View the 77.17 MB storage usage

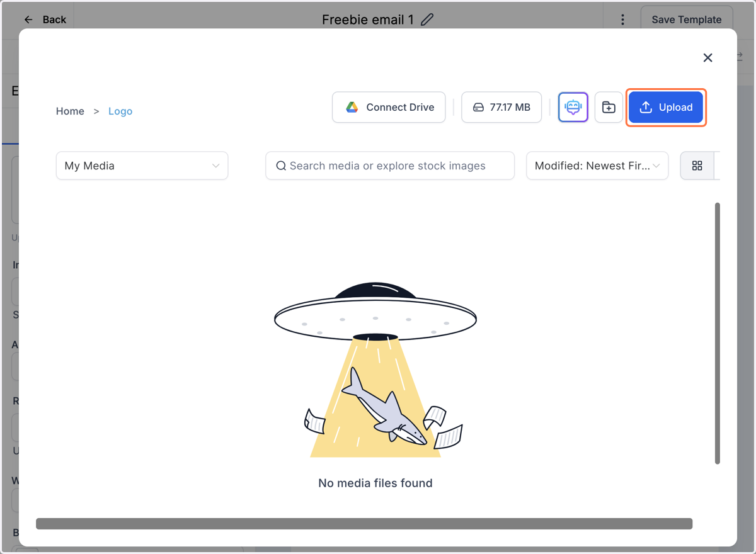pos(501,108)
